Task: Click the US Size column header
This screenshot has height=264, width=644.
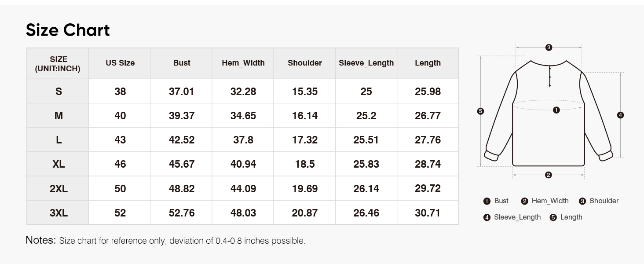Action: tap(120, 63)
